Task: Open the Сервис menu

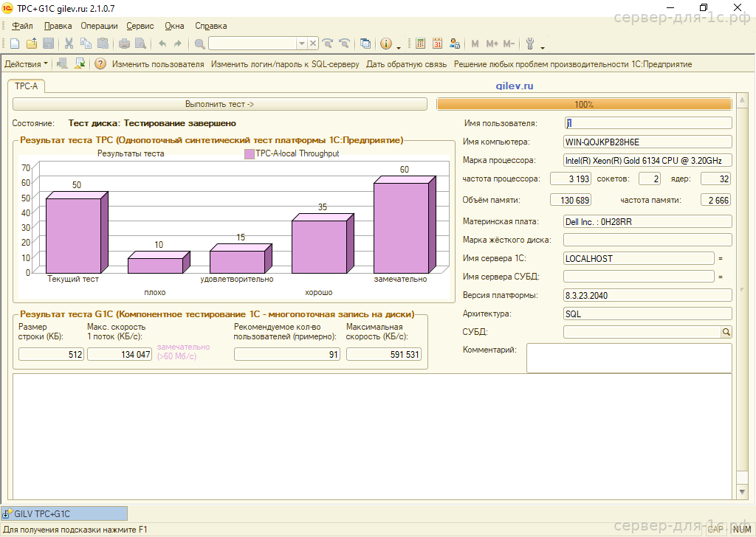Action: pyautogui.click(x=140, y=26)
